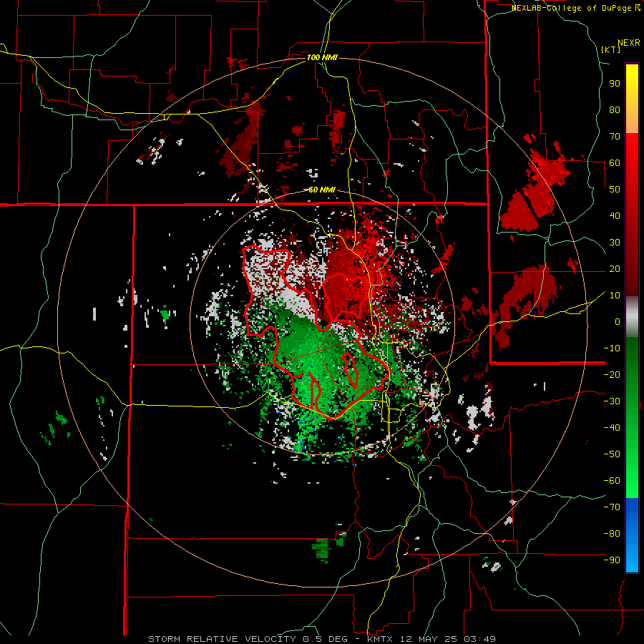Select the 70 value on the velocity scale
This screenshot has width=644, height=644.
(615, 137)
